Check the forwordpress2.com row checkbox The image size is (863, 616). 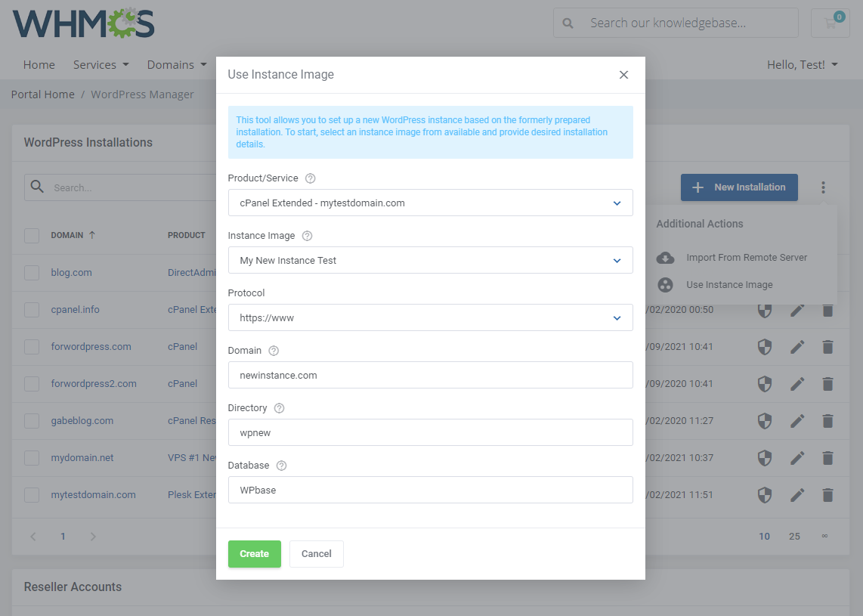pos(32,384)
